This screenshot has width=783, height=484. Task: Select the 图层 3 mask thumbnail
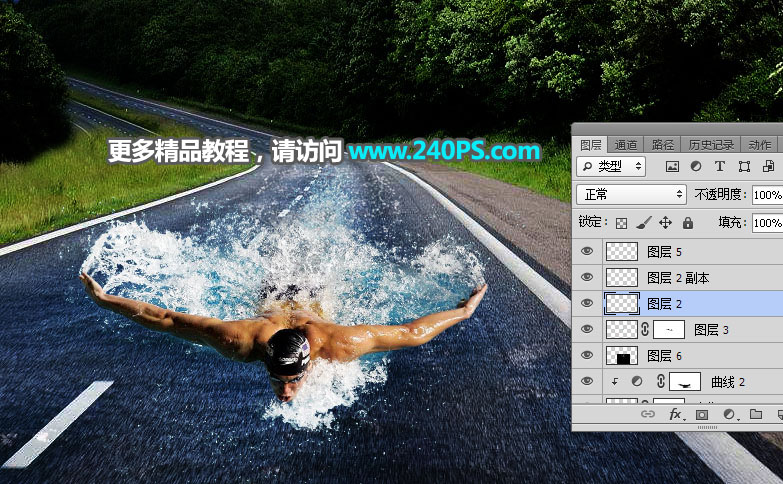click(669, 329)
